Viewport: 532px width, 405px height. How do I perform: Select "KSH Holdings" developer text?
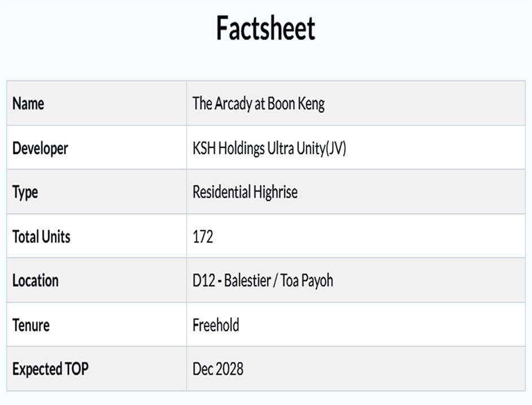(x=228, y=148)
